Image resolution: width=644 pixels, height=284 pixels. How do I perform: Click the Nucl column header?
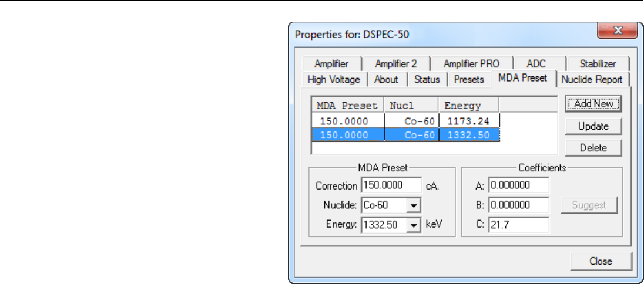click(411, 106)
